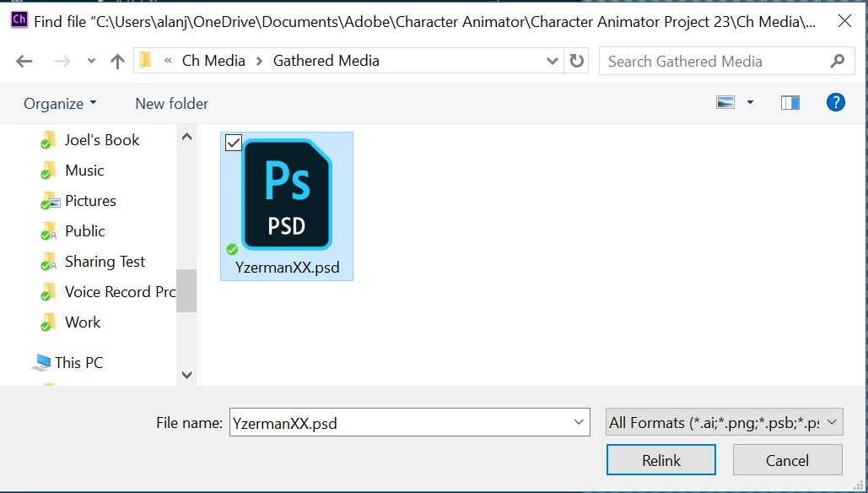The height and width of the screenshot is (493, 868).
Task: Select This PC in navigation pane
Action: (78, 363)
